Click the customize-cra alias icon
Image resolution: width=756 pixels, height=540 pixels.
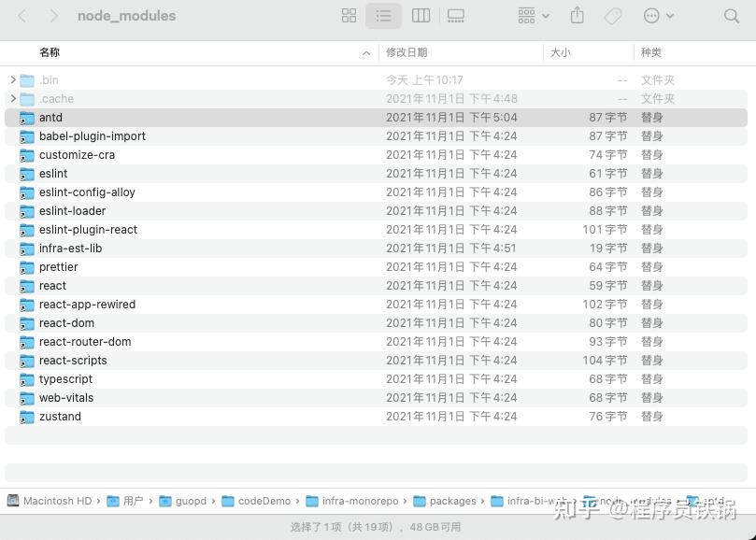pos(27,155)
